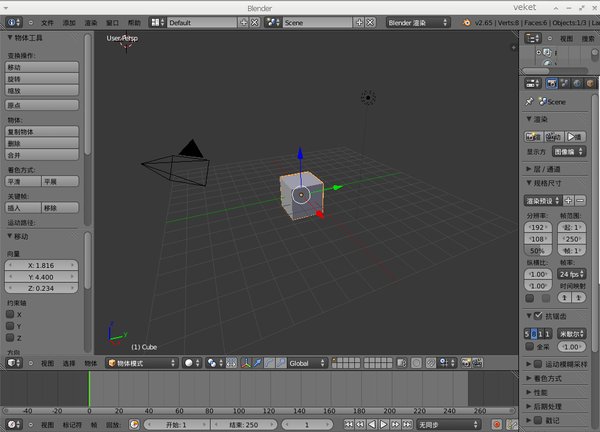This screenshot has width=600, height=432.
Task: Enable the X constraint checkbox
Action: (x=11, y=314)
